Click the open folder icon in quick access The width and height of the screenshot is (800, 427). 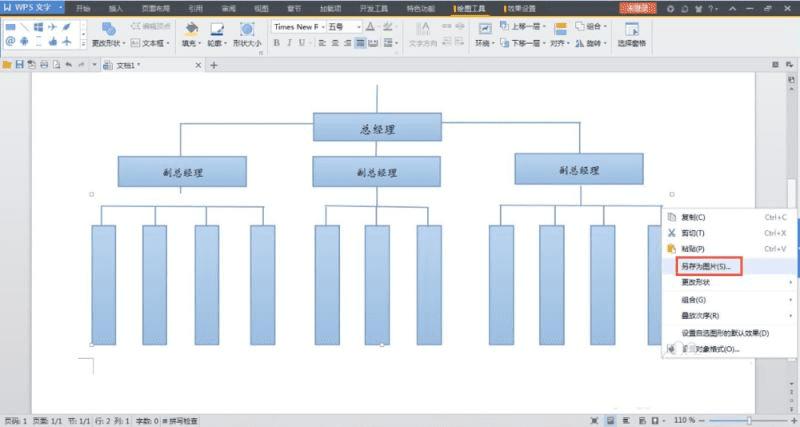click(7, 65)
